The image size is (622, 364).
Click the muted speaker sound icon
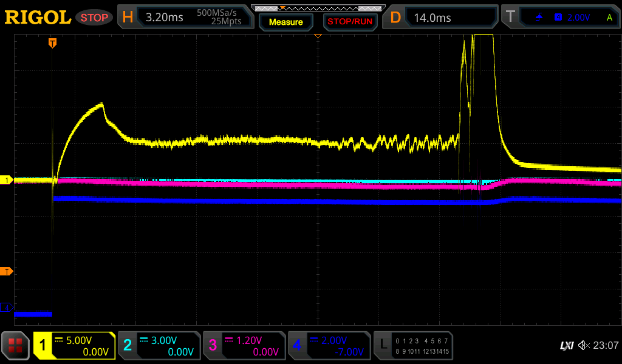(x=584, y=346)
